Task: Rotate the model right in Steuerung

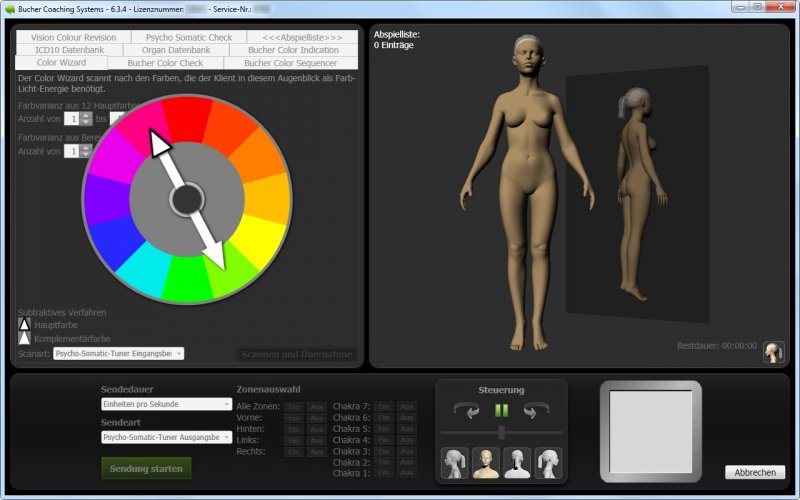Action: coord(536,410)
